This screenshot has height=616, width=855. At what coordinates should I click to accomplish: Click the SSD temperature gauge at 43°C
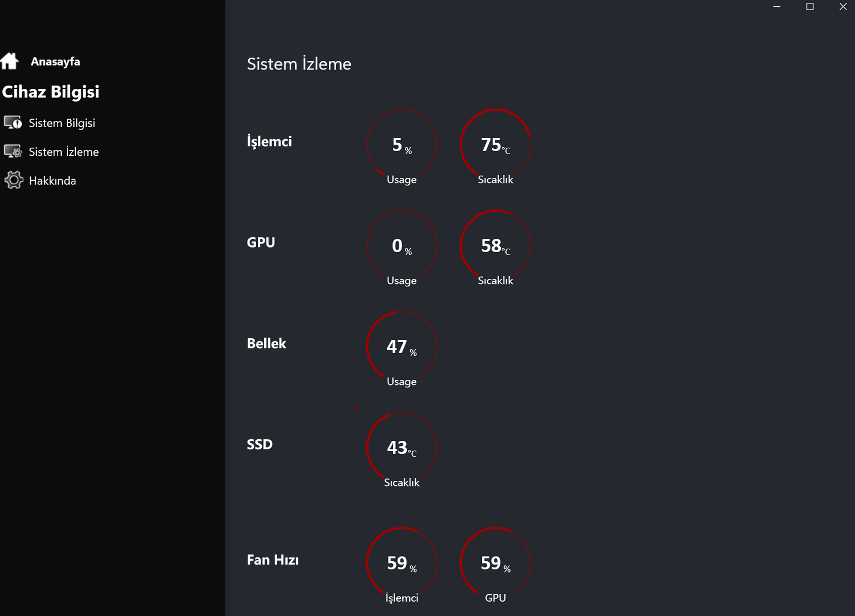tap(402, 447)
